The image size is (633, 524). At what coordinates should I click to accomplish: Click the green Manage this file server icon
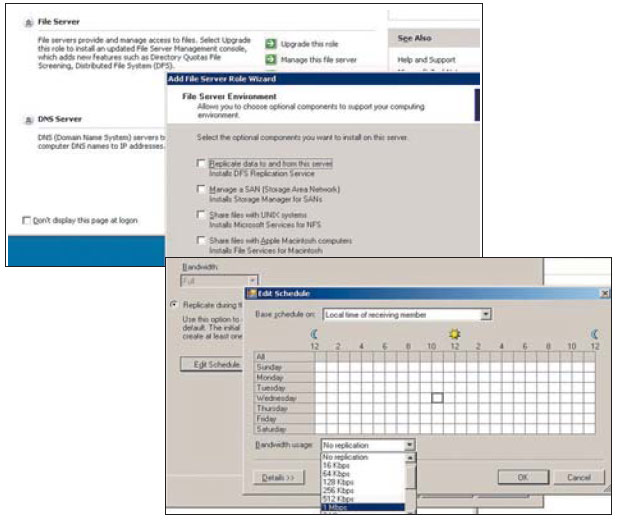[x=271, y=61]
